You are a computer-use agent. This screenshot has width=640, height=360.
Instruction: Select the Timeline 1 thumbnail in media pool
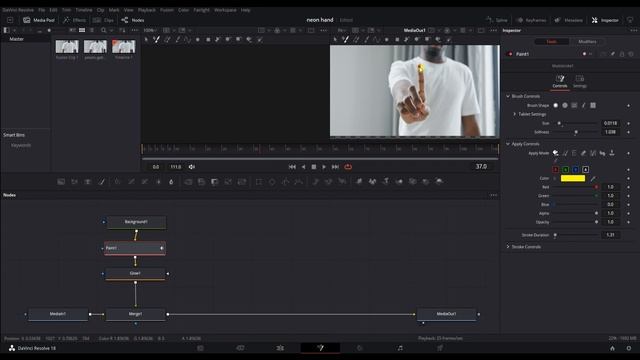click(124, 47)
